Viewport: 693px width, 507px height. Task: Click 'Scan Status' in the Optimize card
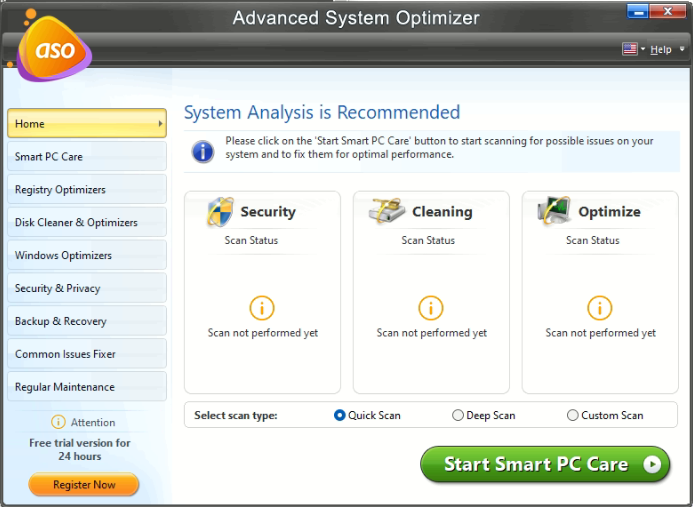click(593, 240)
